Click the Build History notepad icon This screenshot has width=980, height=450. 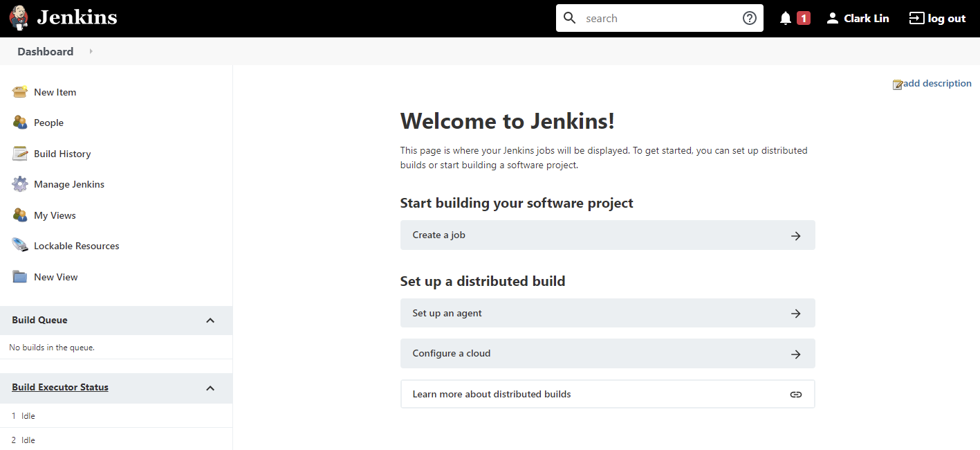pos(20,154)
